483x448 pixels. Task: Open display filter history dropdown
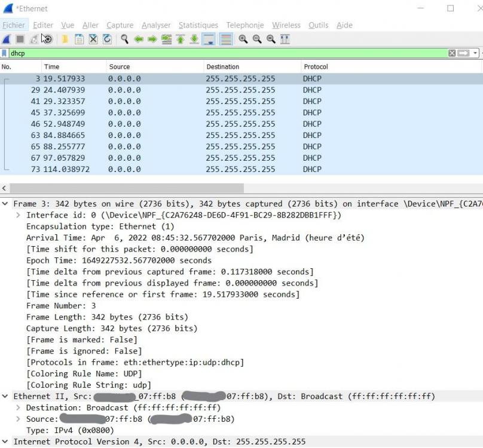pyautogui.click(x=475, y=53)
